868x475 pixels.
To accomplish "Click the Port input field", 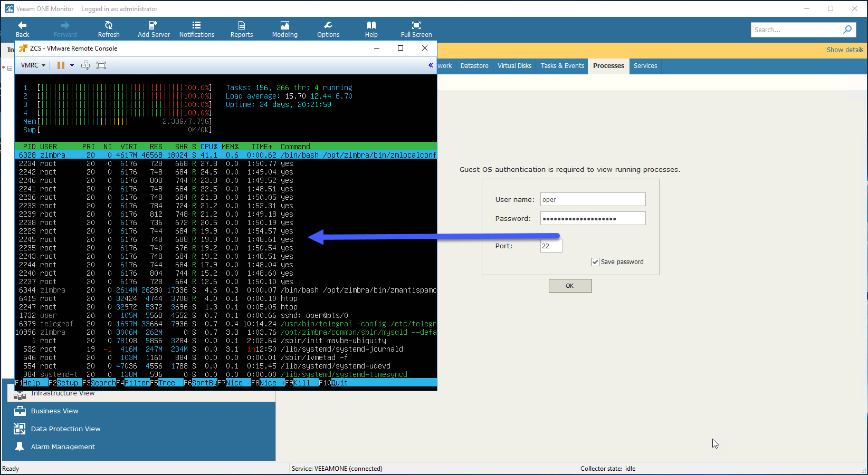I will point(551,246).
